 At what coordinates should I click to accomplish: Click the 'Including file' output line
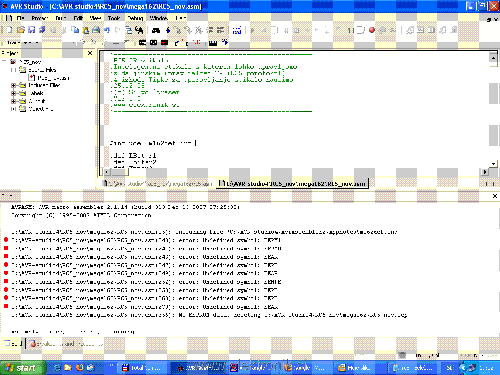tap(204, 232)
